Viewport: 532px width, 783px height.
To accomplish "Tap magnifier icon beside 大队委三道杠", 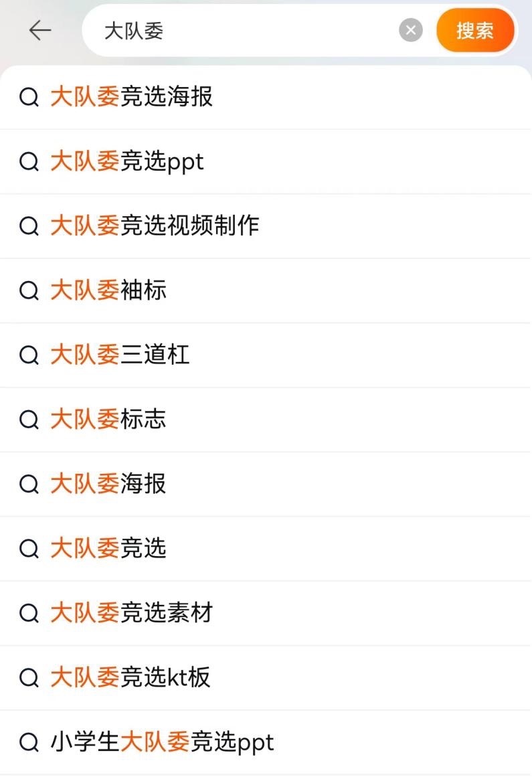I will click(x=29, y=355).
